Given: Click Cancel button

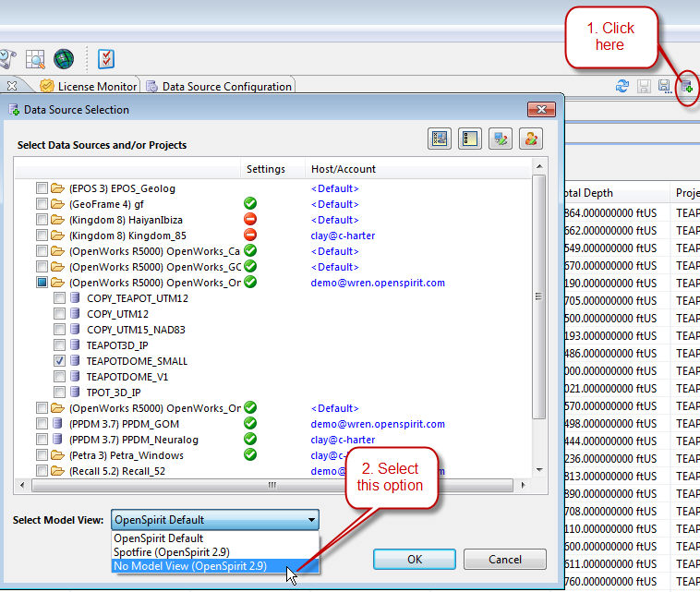Looking at the screenshot, I should 504,559.
